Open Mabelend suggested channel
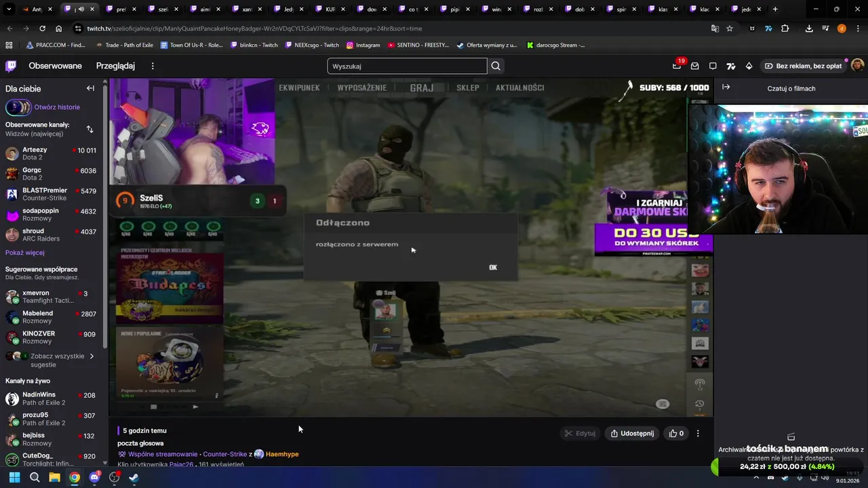The width and height of the screenshot is (868, 488). 51,317
